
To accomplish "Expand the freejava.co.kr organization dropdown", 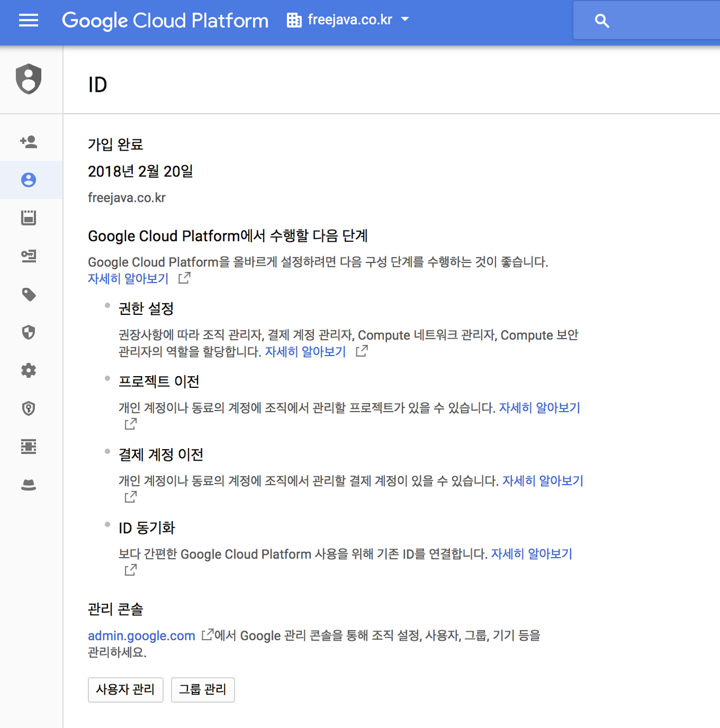I will click(348, 20).
